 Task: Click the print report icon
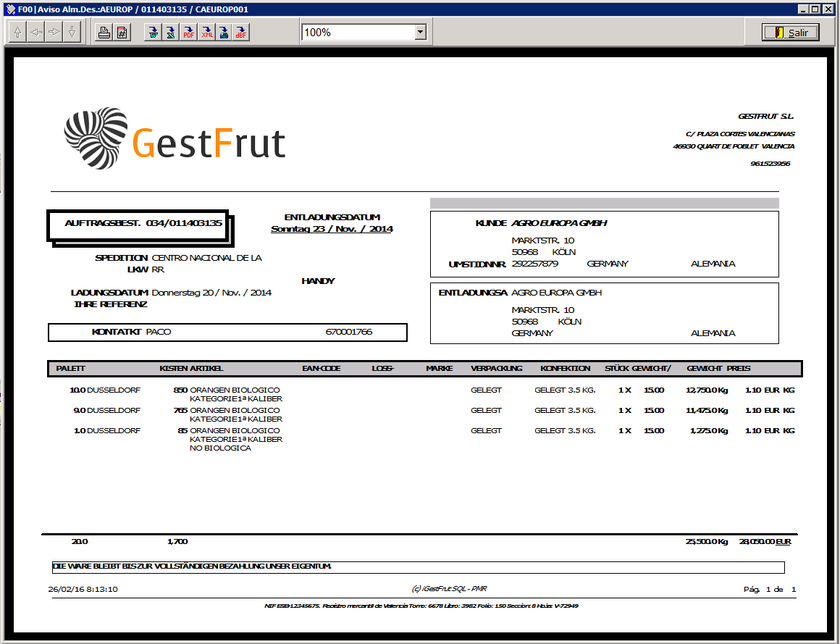(104, 33)
